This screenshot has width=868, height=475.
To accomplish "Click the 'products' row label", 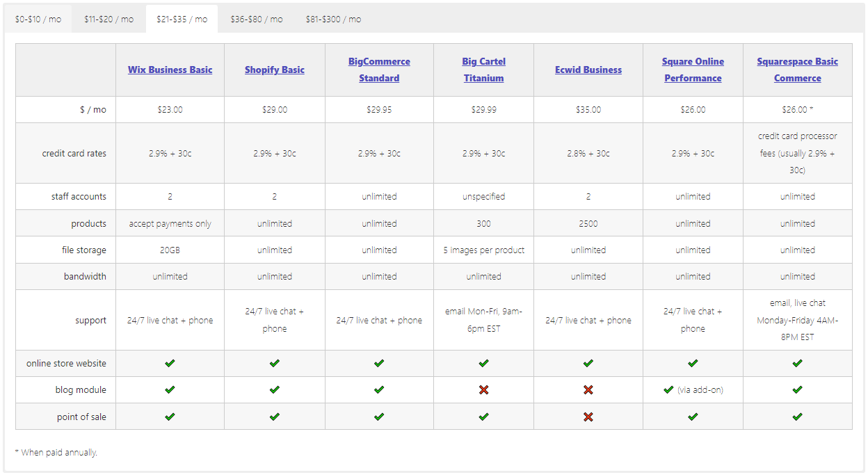I will click(x=89, y=223).
